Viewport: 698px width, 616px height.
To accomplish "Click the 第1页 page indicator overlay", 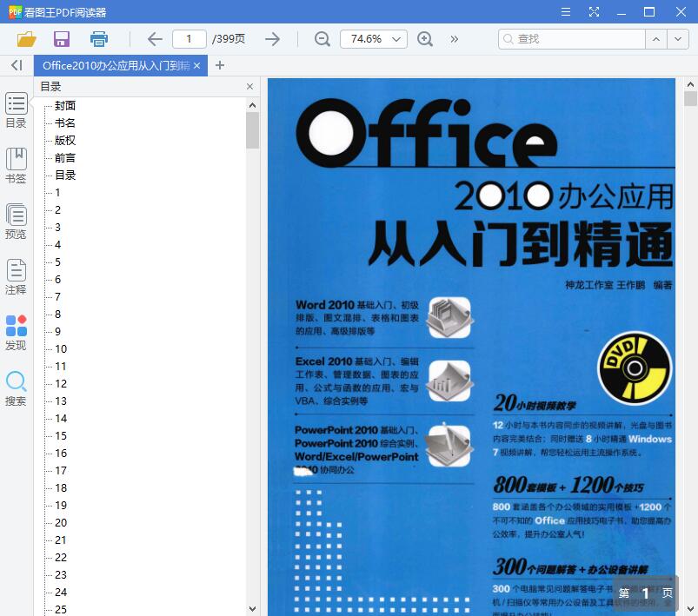I will pyautogui.click(x=646, y=593).
